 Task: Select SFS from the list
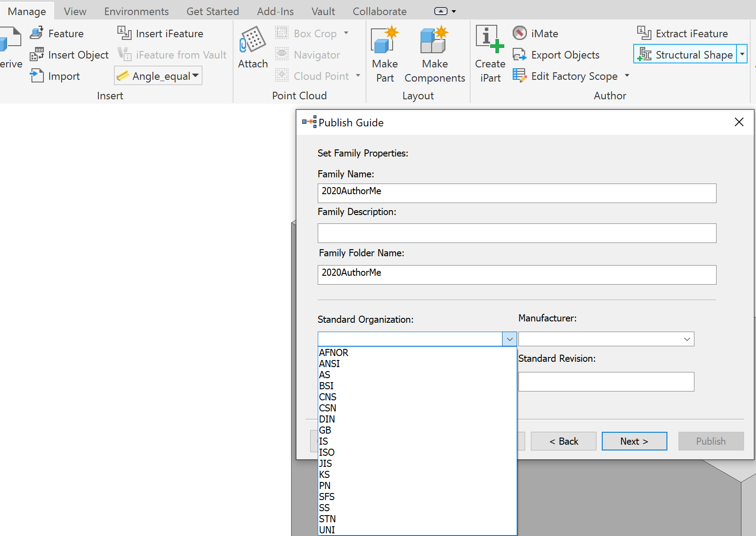417,497
